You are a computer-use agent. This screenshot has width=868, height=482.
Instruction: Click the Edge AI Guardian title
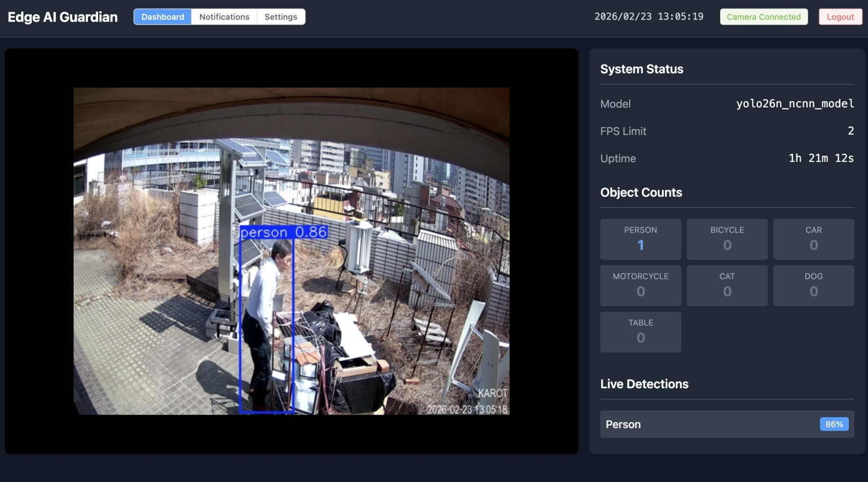[x=63, y=17]
